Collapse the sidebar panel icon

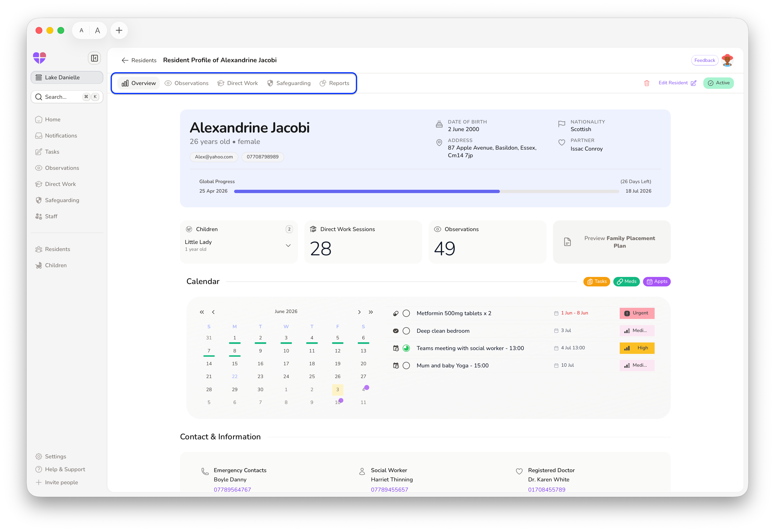94,58
